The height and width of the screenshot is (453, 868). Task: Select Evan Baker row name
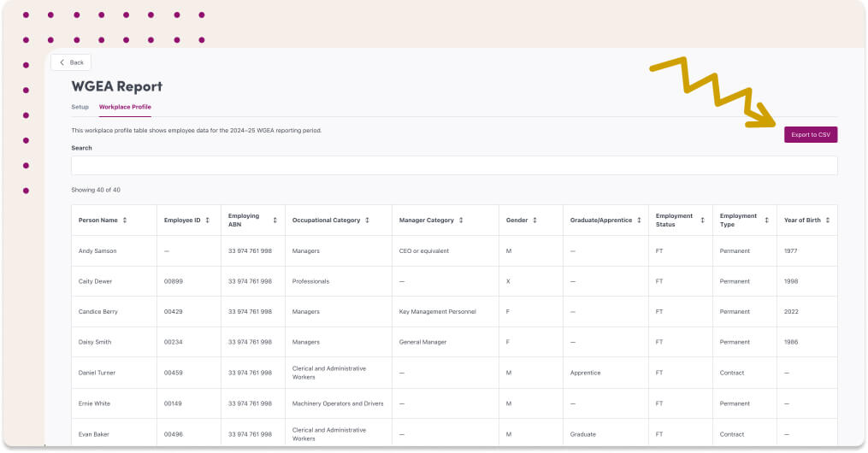click(93, 435)
